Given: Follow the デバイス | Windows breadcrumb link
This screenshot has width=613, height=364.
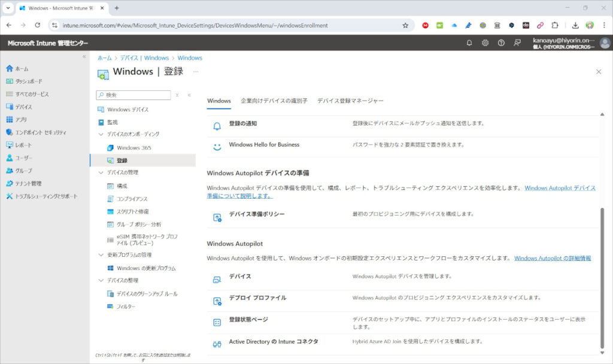Looking at the screenshot, I should point(144,58).
